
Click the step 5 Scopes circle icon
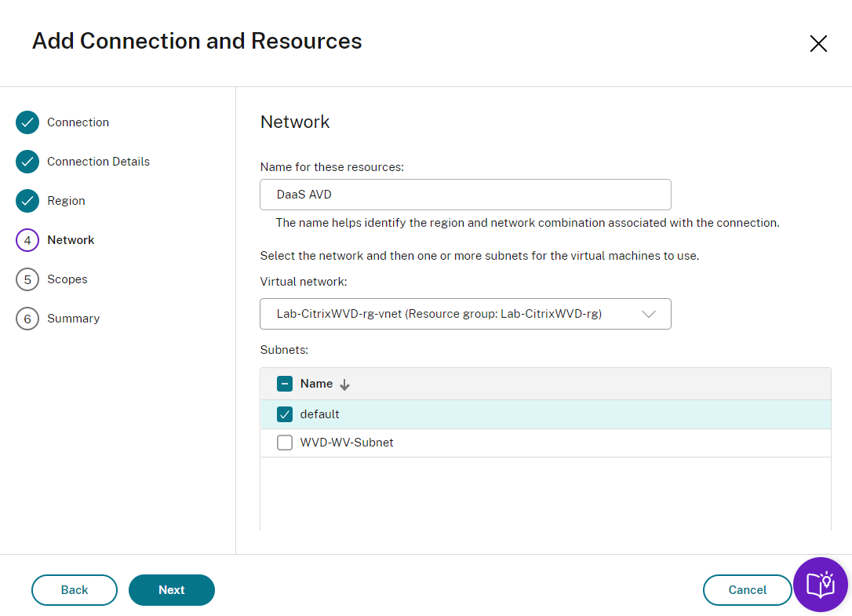click(27, 279)
